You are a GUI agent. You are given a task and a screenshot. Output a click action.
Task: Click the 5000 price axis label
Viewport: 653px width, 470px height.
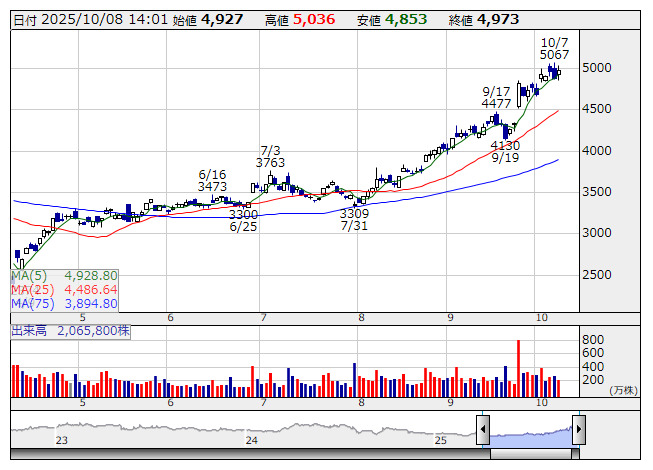[x=597, y=68]
